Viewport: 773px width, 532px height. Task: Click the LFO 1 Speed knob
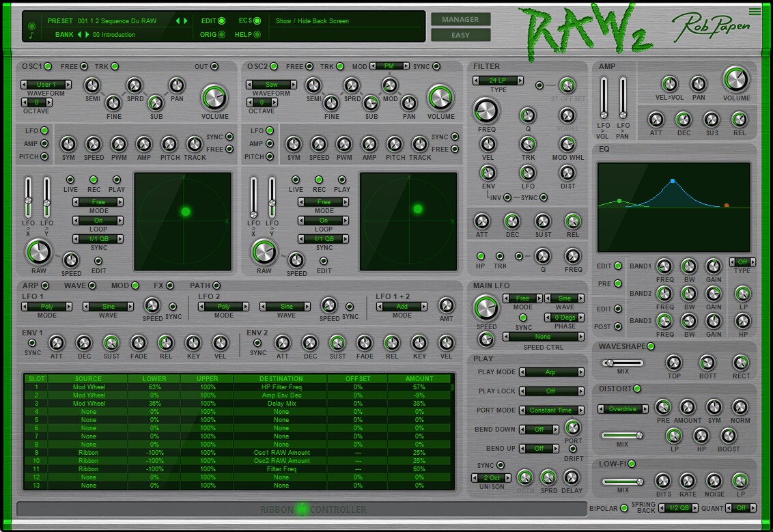(x=152, y=306)
